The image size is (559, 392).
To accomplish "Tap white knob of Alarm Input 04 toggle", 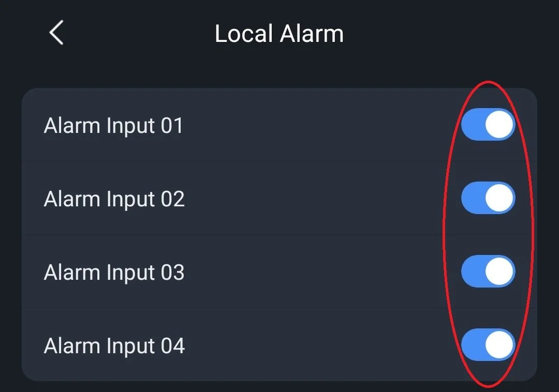I will pyautogui.click(x=499, y=344).
